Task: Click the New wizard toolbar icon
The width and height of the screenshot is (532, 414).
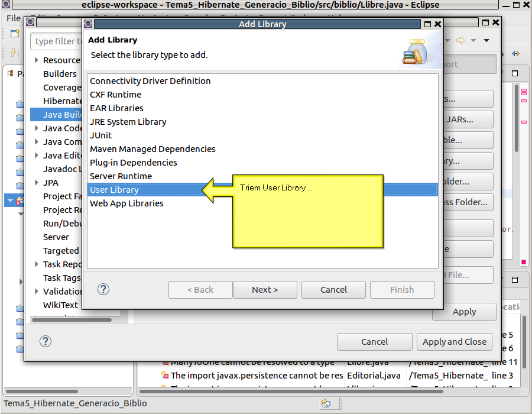Action: 15,34
